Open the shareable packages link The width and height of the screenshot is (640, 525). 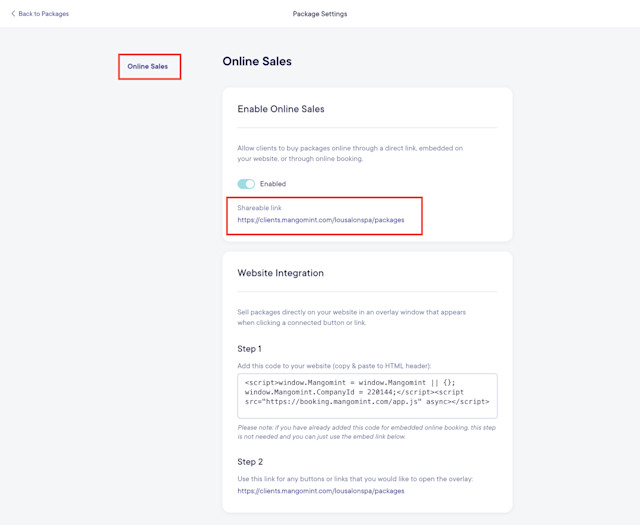tap(321, 220)
